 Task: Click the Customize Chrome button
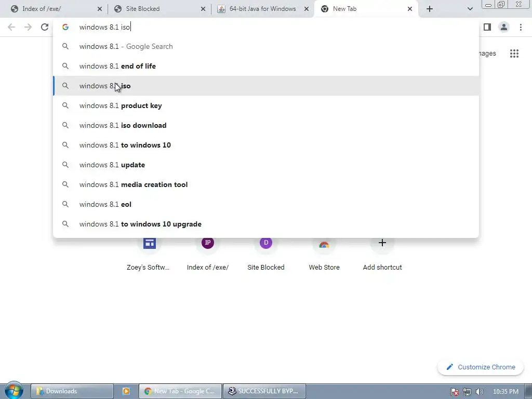481,367
